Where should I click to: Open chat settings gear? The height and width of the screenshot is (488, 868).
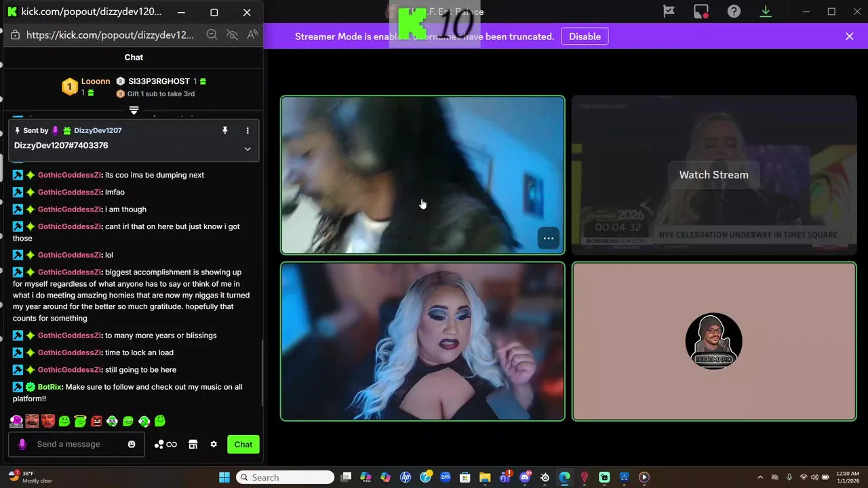tap(214, 444)
